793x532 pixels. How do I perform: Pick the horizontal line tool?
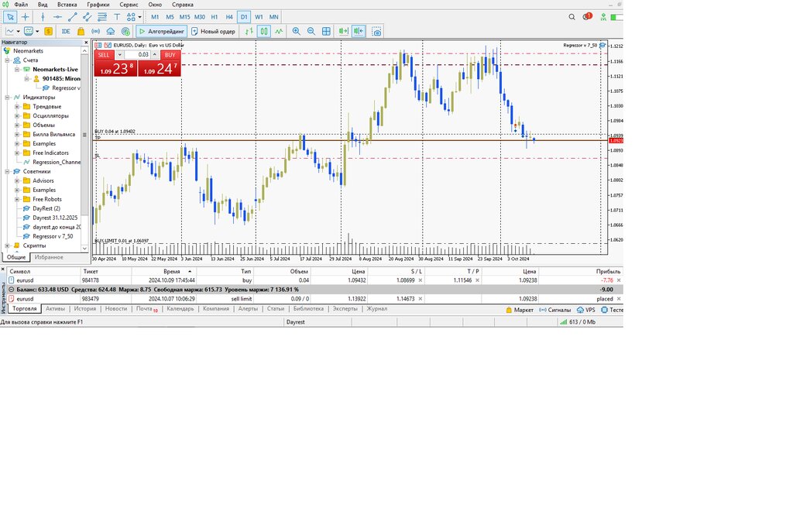click(x=57, y=17)
